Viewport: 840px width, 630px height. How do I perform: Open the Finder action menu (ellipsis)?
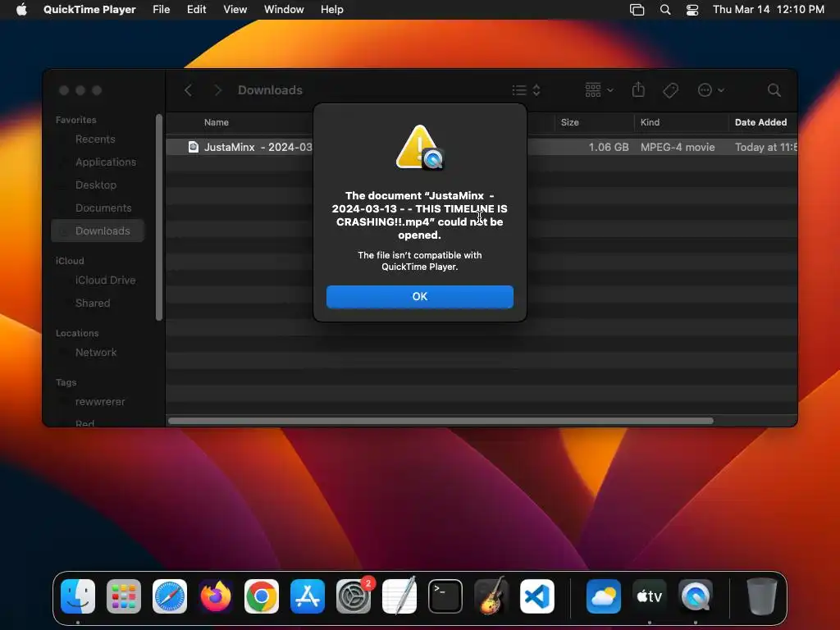[x=711, y=90]
